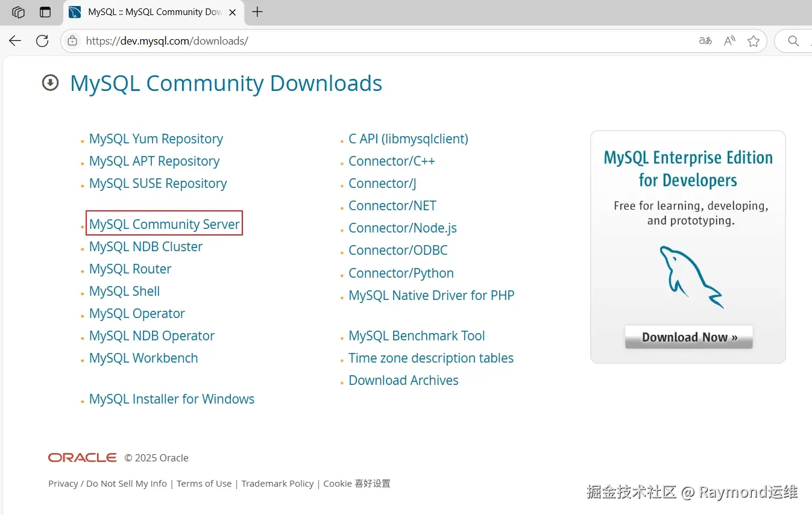Open Privacy / Do Not Sell My Info
This screenshot has height=515, width=812.
point(107,484)
